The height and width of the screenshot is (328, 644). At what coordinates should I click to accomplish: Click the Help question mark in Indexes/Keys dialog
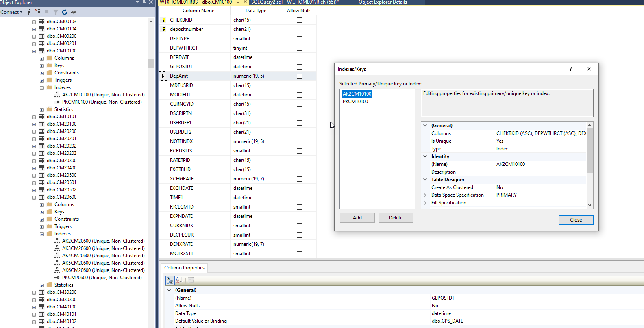(571, 69)
